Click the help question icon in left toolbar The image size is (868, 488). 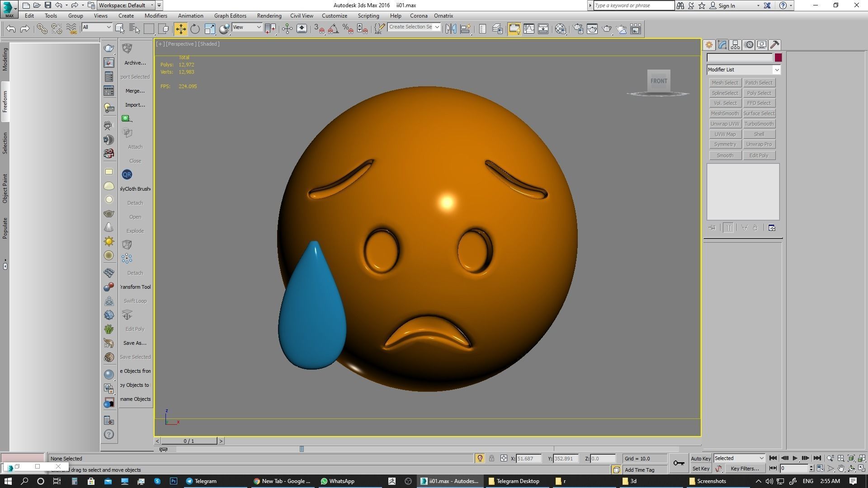tap(109, 434)
